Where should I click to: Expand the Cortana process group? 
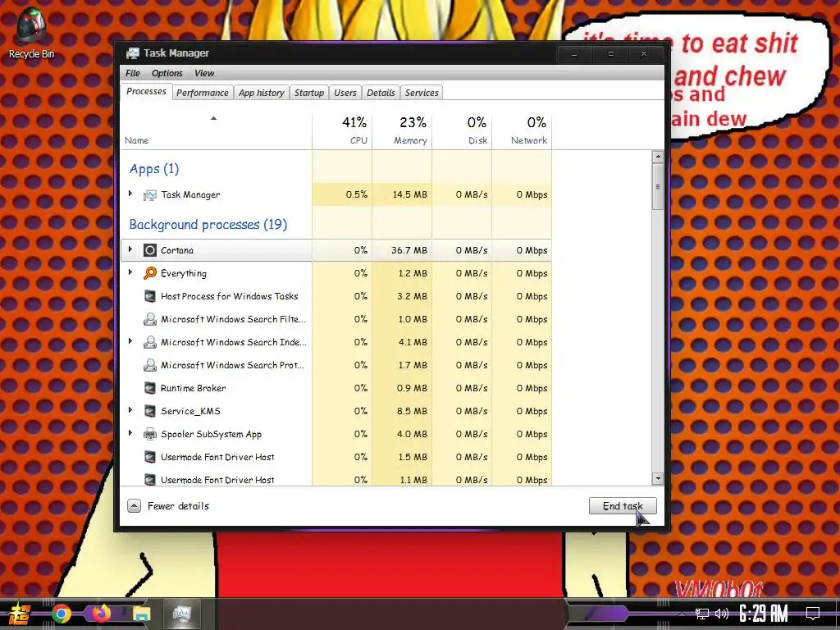click(x=130, y=249)
